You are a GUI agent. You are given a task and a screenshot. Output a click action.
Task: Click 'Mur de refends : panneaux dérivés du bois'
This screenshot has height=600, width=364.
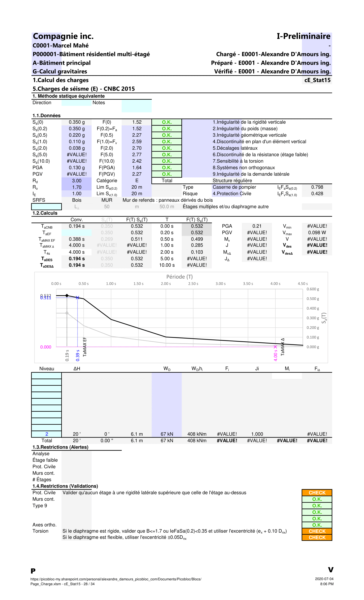pyautogui.click(x=168, y=200)
